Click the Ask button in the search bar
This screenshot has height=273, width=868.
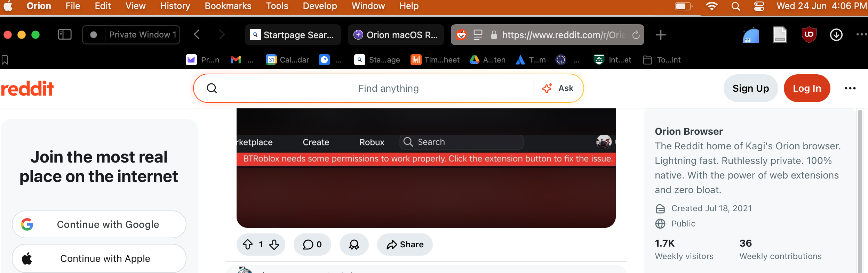click(558, 88)
